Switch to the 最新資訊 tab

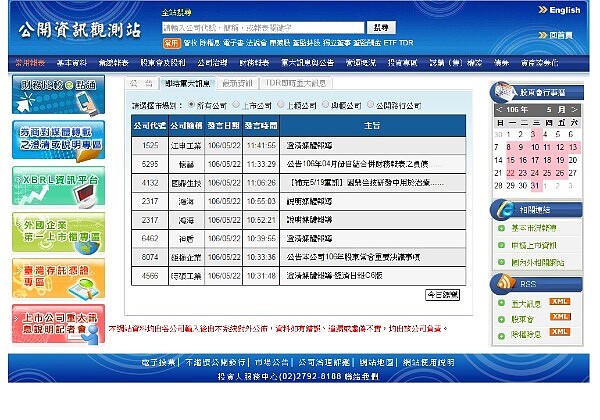click(x=238, y=83)
